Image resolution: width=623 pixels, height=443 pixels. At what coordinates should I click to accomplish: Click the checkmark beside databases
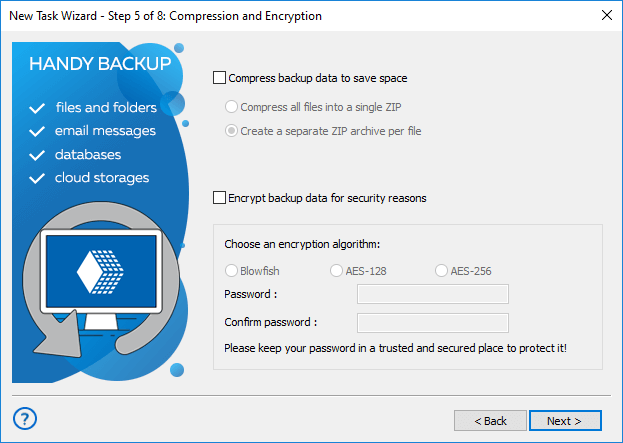(38, 155)
